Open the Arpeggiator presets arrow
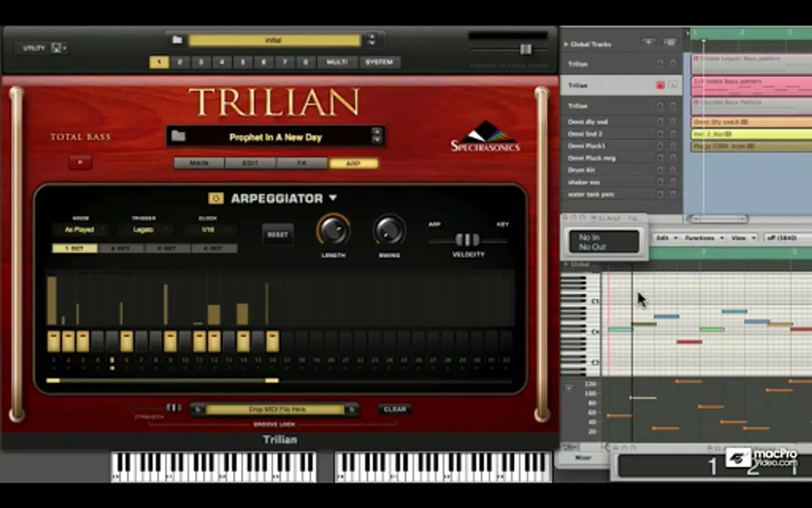Viewport: 812px width, 508px height. click(x=333, y=198)
